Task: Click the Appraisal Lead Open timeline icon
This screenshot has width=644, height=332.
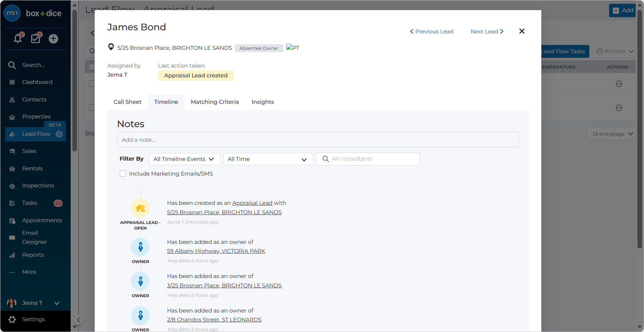Action: 140,208
